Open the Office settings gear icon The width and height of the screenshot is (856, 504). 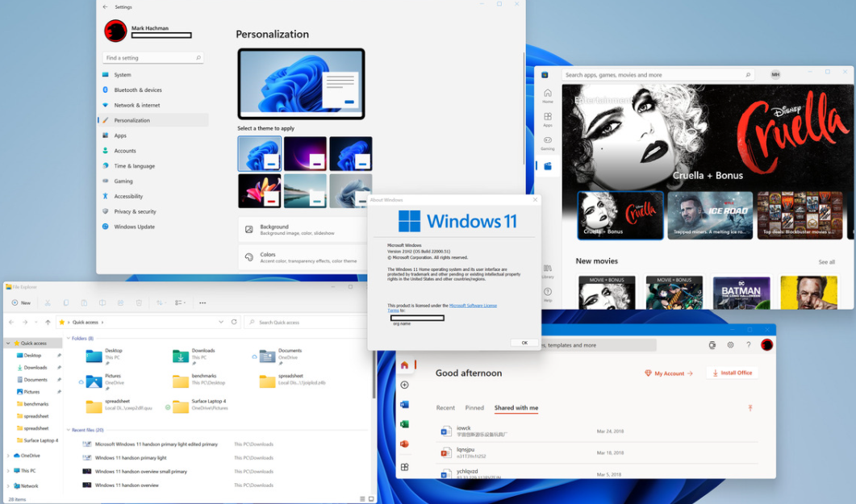point(730,344)
